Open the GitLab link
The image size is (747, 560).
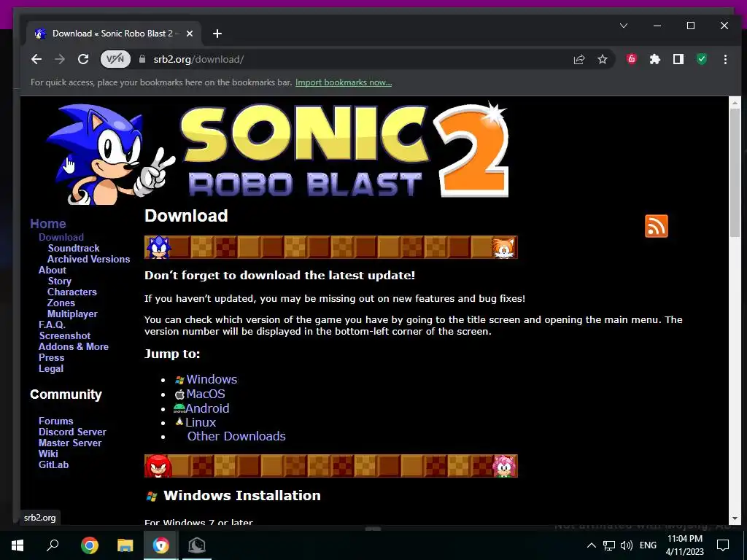pyautogui.click(x=53, y=464)
